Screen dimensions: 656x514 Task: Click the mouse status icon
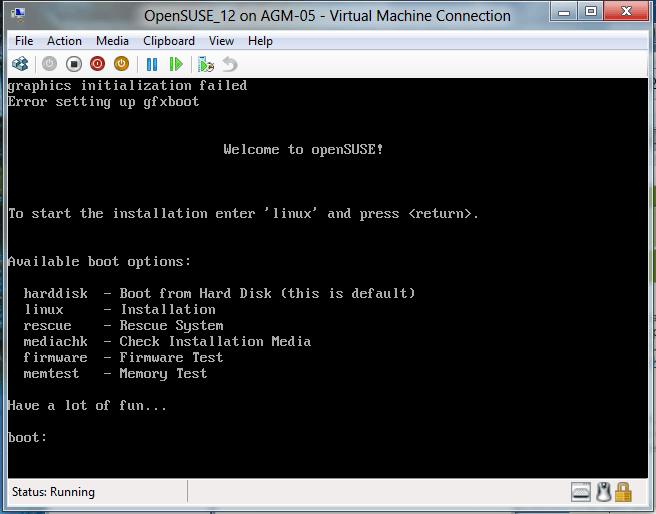click(603, 492)
